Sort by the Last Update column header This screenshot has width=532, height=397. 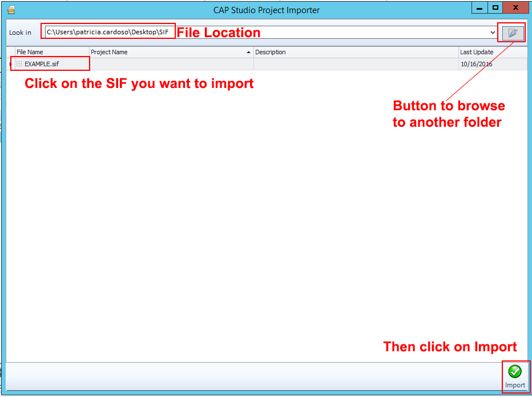pos(492,52)
